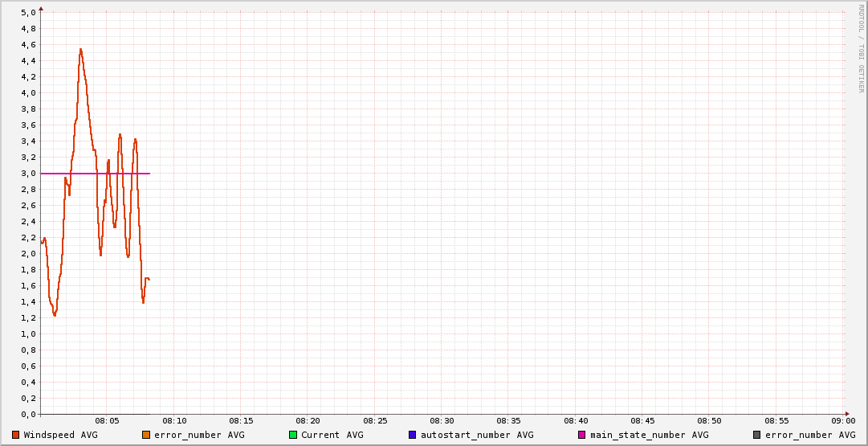Screen dimensions: 868x446
Task: Click the orange error_number legend swatch
Action: [x=146, y=435]
